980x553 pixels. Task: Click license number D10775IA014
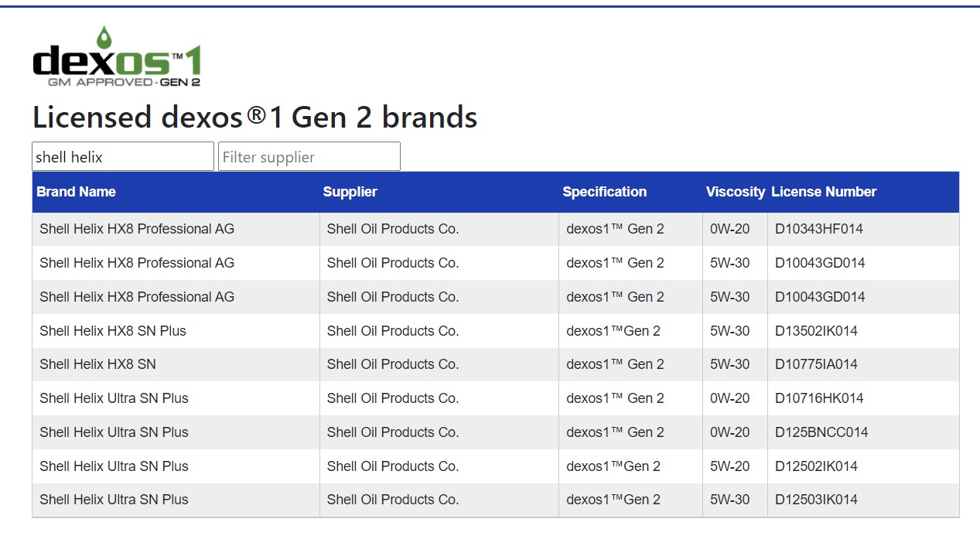tap(816, 364)
